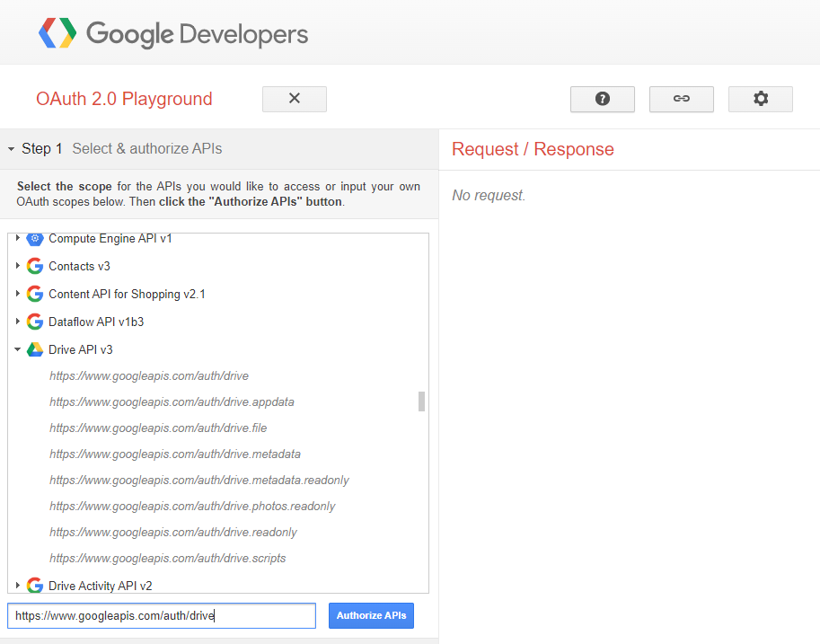Click the API list scrollbar thumb
Viewport: 820px width, 644px height.
[421, 401]
